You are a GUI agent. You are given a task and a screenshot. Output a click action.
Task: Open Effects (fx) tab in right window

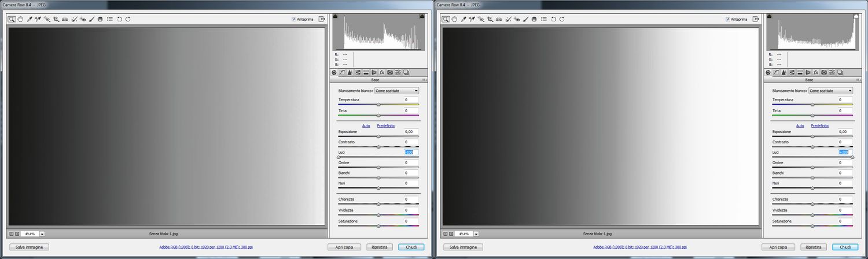click(816, 72)
